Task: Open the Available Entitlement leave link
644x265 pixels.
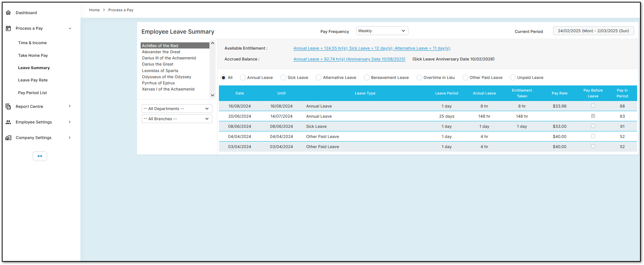Action: [x=372, y=48]
